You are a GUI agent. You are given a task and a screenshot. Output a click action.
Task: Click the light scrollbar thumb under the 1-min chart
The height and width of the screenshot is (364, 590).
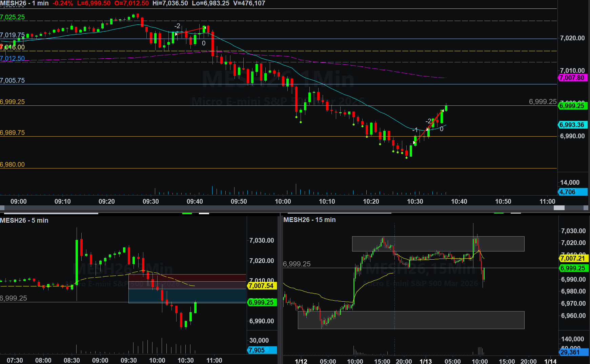[x=559, y=208]
